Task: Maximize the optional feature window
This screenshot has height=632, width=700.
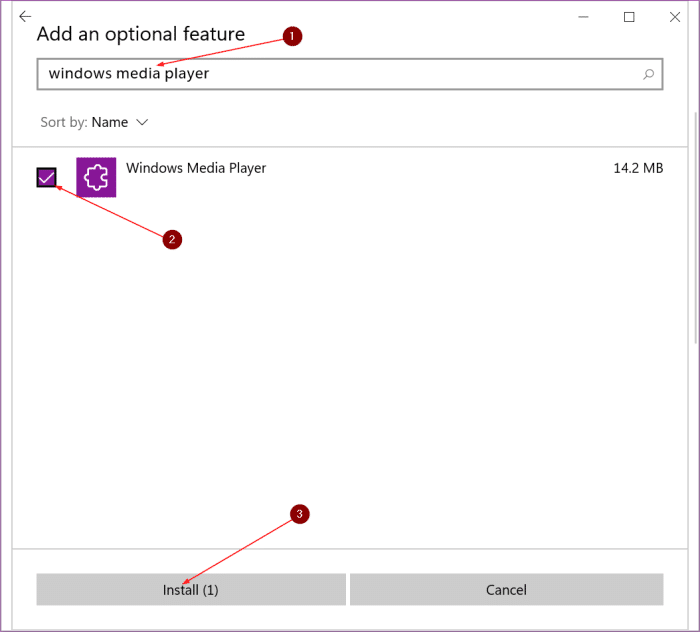Action: pos(629,17)
